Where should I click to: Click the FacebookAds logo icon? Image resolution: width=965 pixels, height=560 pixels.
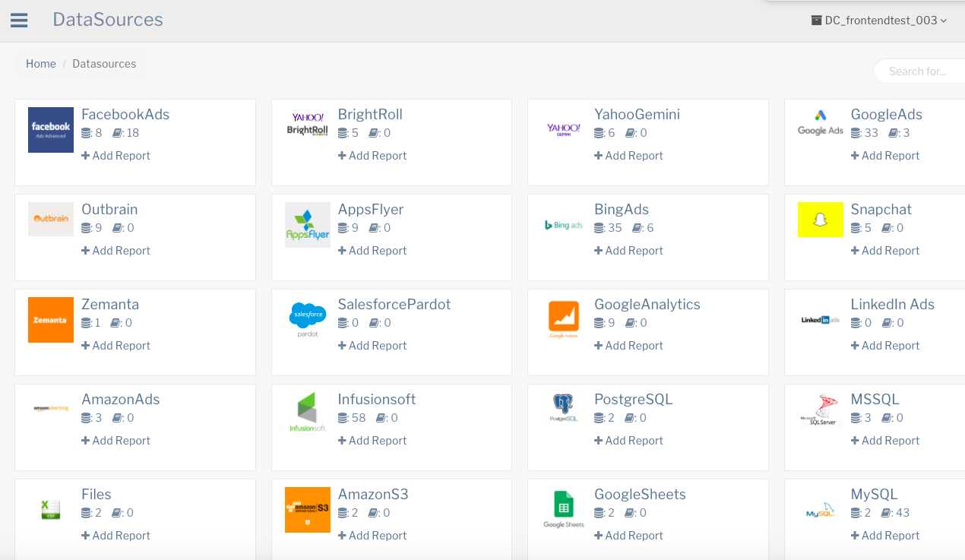click(x=51, y=130)
